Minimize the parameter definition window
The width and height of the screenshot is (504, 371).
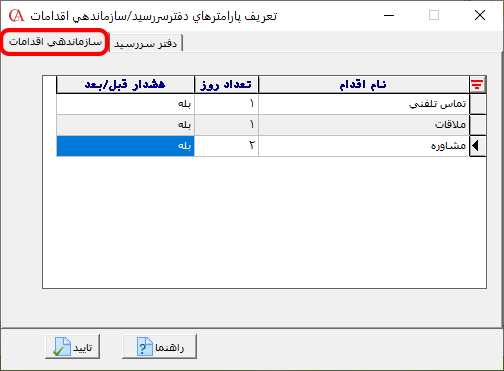389,15
